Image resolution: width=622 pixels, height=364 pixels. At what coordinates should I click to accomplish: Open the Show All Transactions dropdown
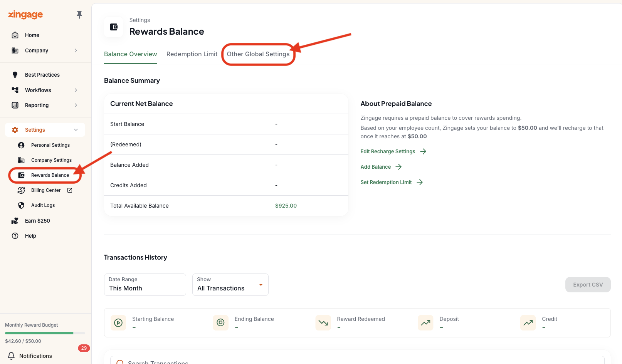coord(230,285)
